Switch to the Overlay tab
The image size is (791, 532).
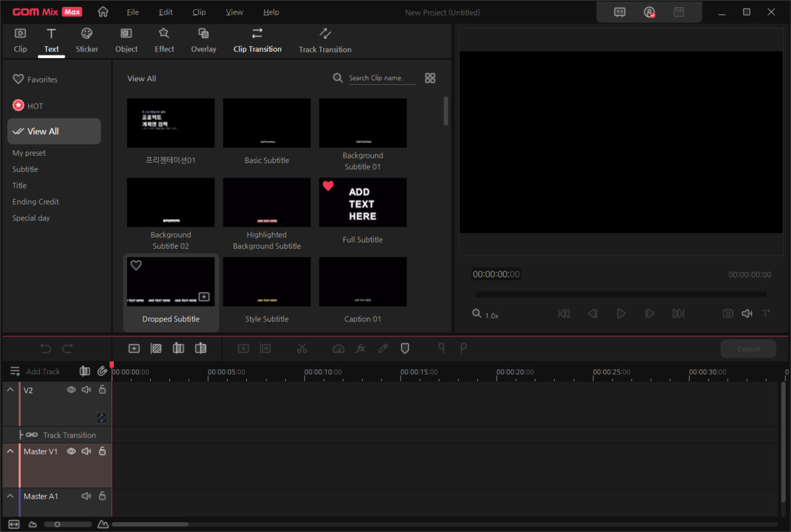pos(204,40)
